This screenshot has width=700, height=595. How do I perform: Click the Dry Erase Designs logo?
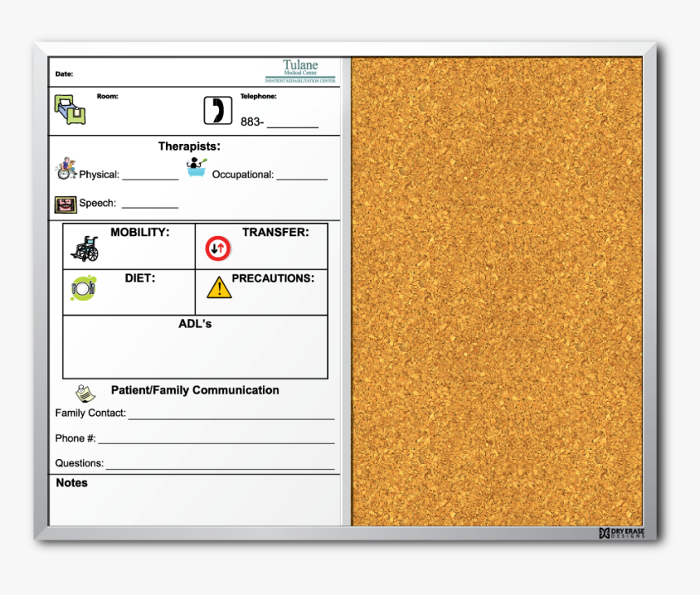621,533
